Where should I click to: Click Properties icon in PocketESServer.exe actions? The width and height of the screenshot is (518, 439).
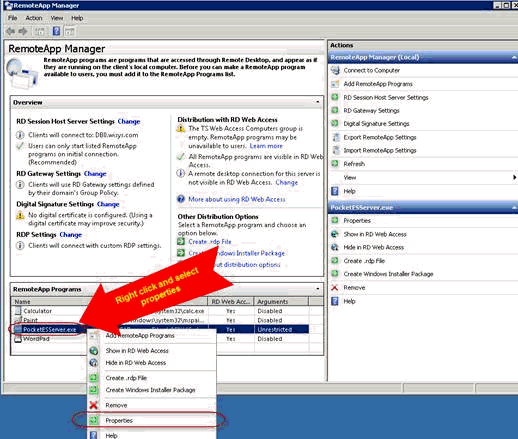(335, 220)
